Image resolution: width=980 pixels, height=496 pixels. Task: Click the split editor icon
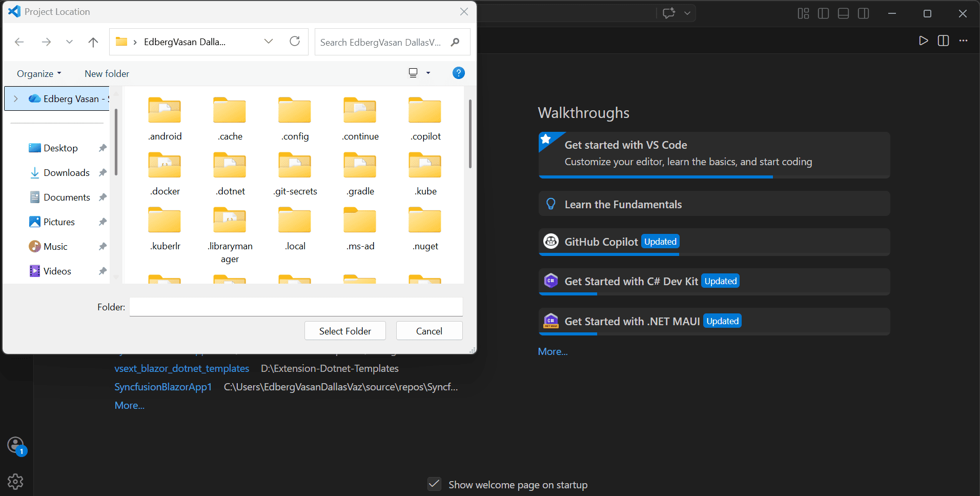coord(943,41)
